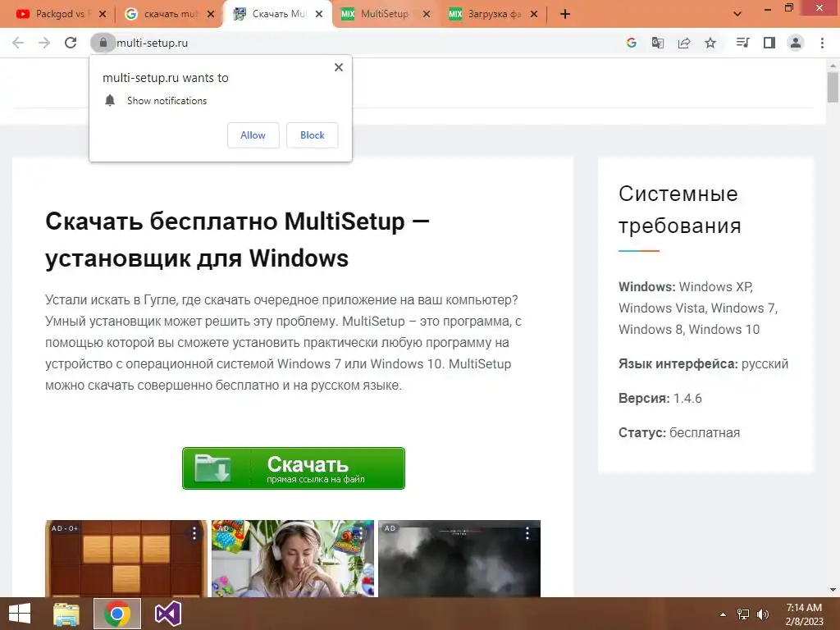Share this page icon
The height and width of the screenshot is (630, 840).
point(684,43)
